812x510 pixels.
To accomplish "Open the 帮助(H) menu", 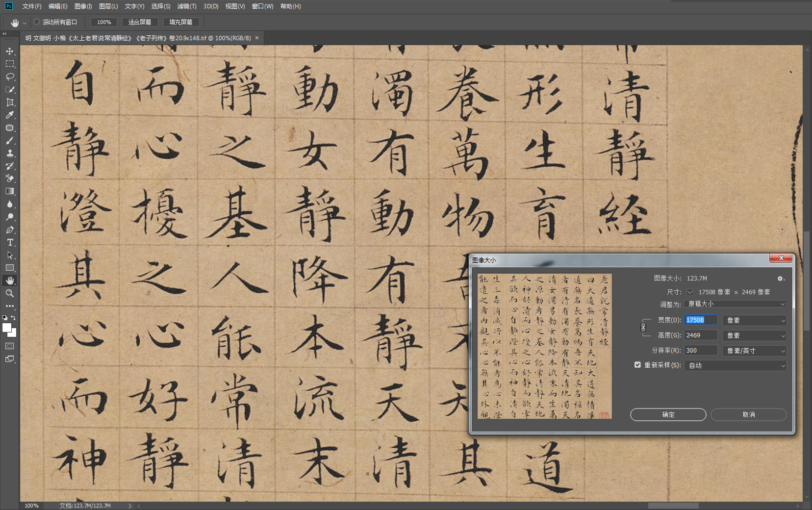I will [291, 6].
